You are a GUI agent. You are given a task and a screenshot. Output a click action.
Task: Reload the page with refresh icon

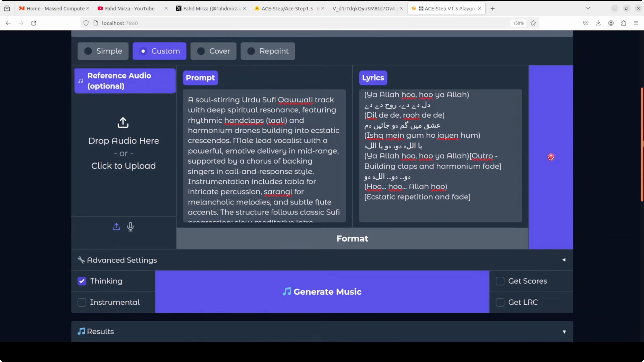tap(33, 23)
